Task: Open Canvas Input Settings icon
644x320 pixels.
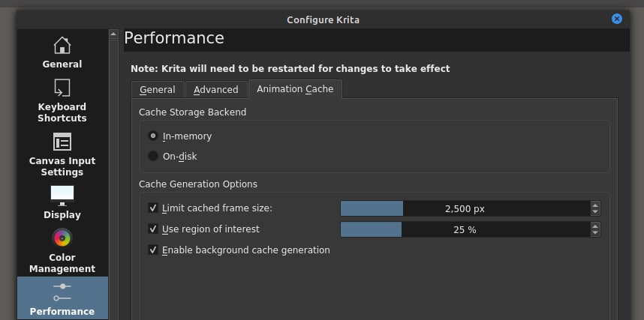Action: pos(62,142)
